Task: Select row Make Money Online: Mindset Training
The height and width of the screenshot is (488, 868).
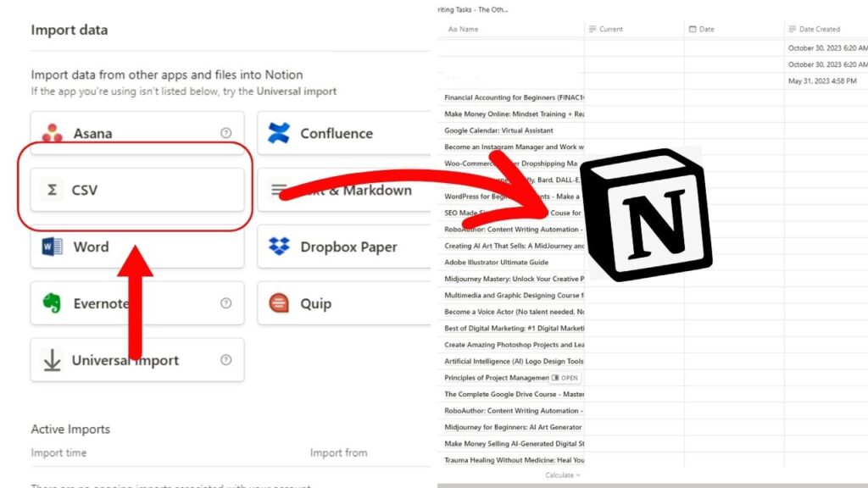Action: 514,114
